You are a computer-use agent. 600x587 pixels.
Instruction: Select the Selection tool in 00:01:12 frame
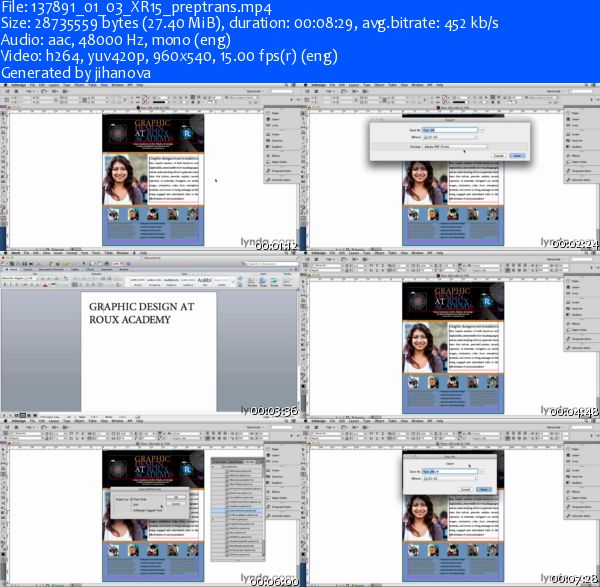(x=3, y=114)
